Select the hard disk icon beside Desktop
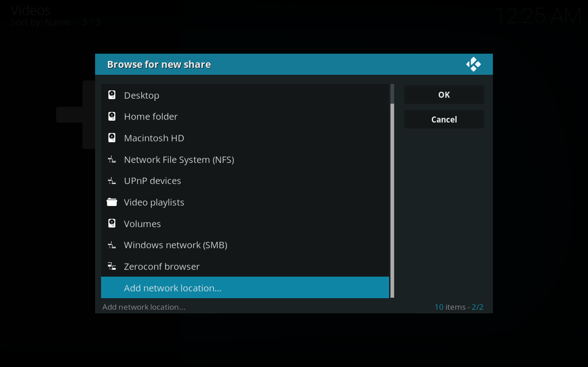Screen dimensions: 588x367 [112, 95]
